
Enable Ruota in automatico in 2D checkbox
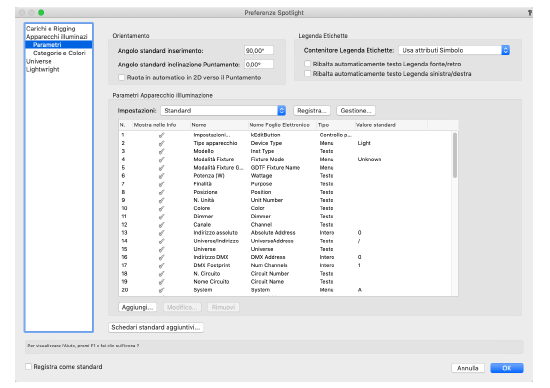[x=122, y=78]
